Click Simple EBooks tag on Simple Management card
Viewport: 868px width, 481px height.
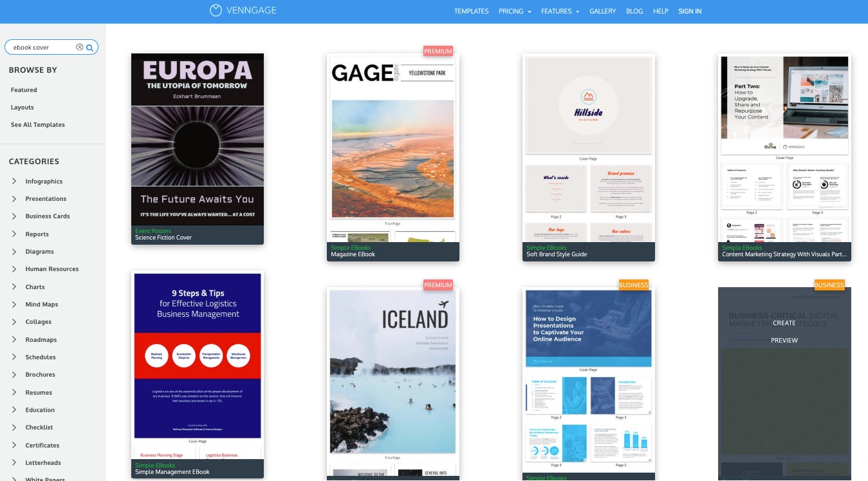point(155,465)
